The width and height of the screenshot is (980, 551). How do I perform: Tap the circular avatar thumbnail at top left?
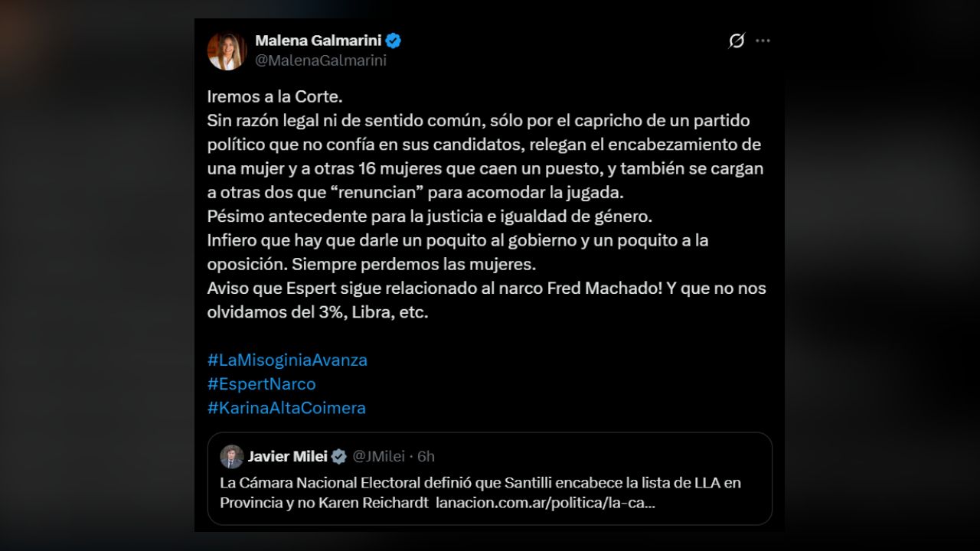click(227, 50)
